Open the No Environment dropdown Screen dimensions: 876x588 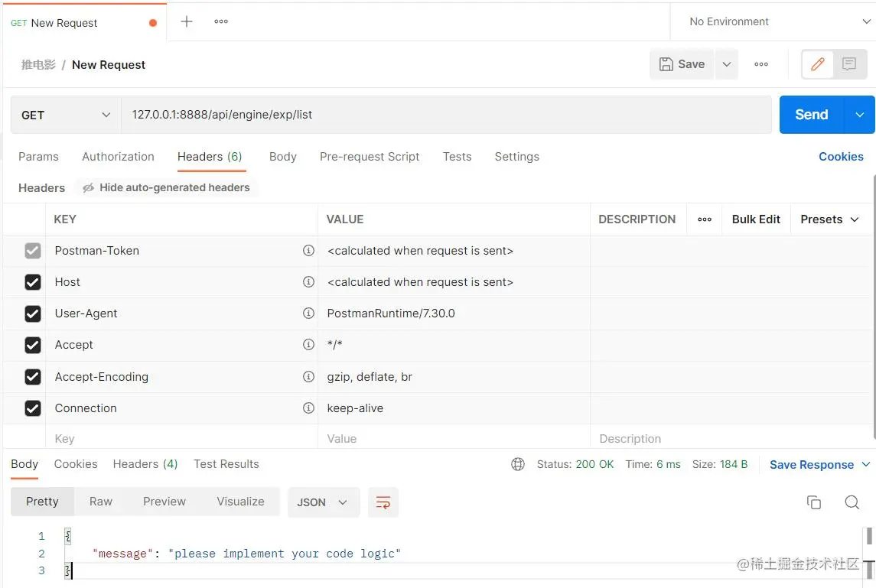(780, 21)
